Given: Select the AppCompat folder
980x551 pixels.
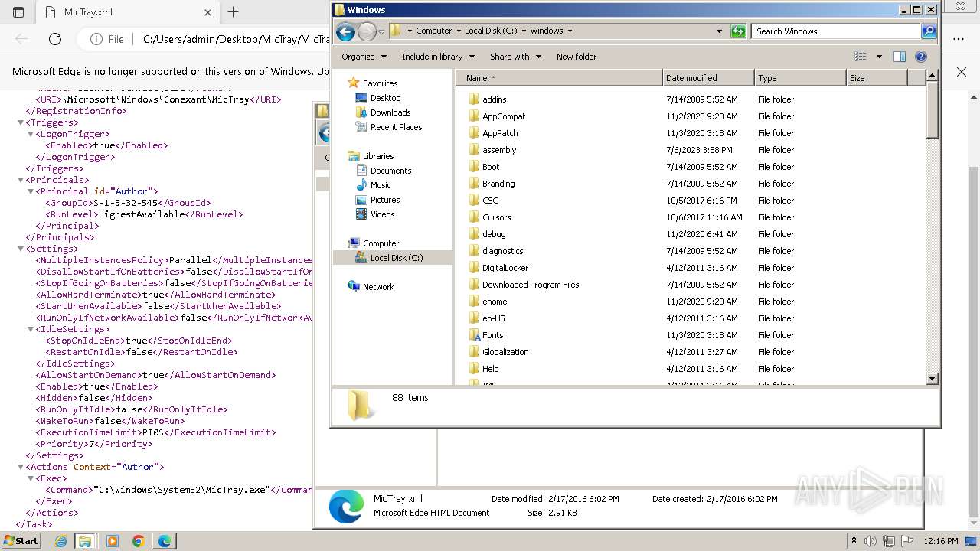Looking at the screenshot, I should click(x=504, y=116).
